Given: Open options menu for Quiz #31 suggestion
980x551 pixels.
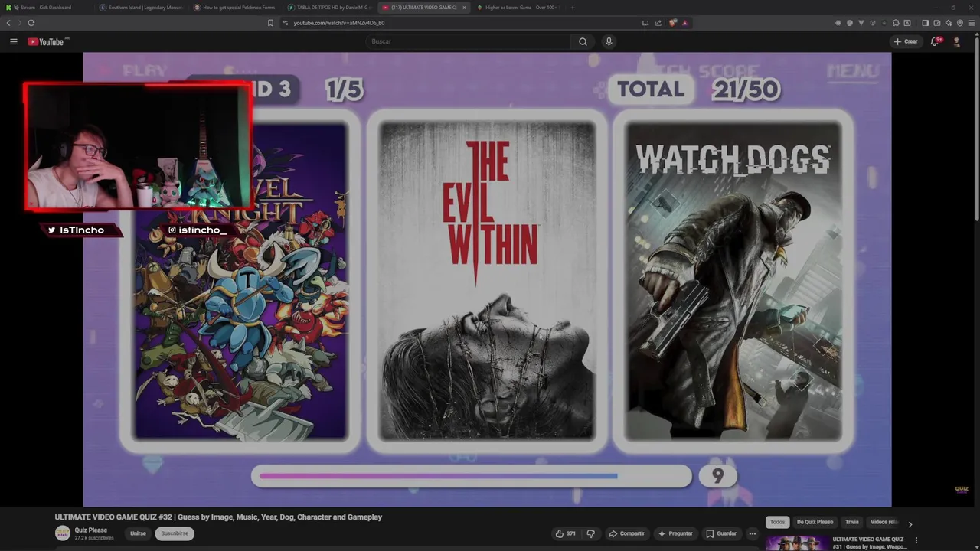Looking at the screenshot, I should pyautogui.click(x=916, y=540).
